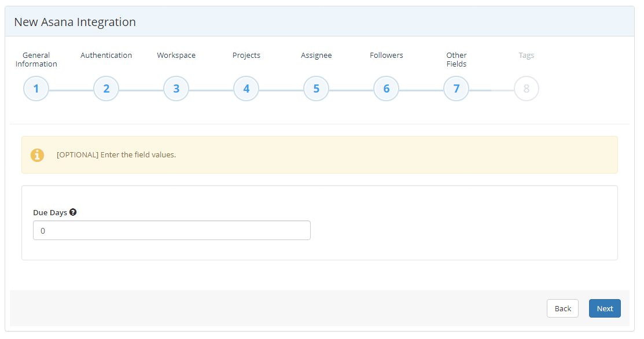Open step 7 Other Fields
This screenshot has height=339, width=644.
(456, 88)
